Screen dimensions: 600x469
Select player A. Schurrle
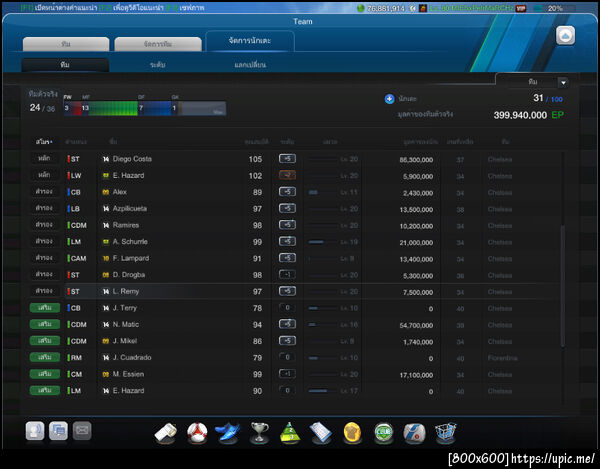[130, 242]
